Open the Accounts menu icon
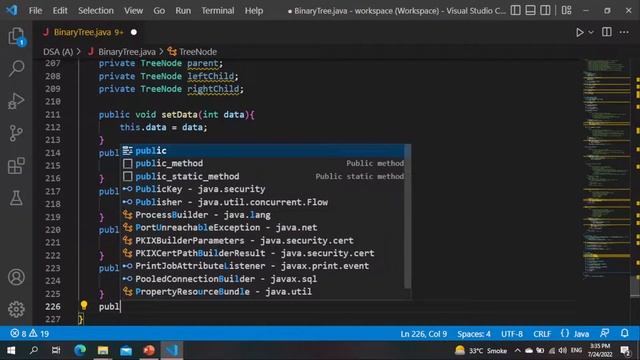This screenshot has height=360, width=640. pos(16,277)
